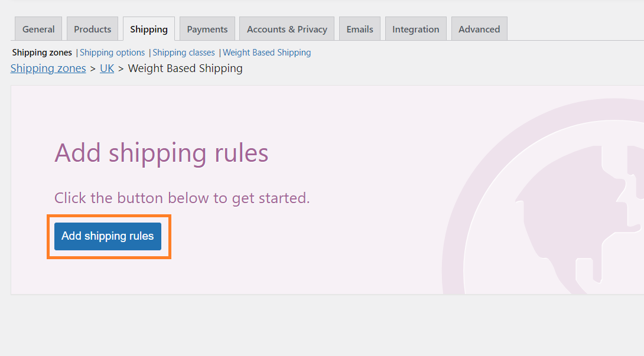Open Weight Based Shipping sub-menu link
The image size is (644, 356).
pyautogui.click(x=266, y=53)
